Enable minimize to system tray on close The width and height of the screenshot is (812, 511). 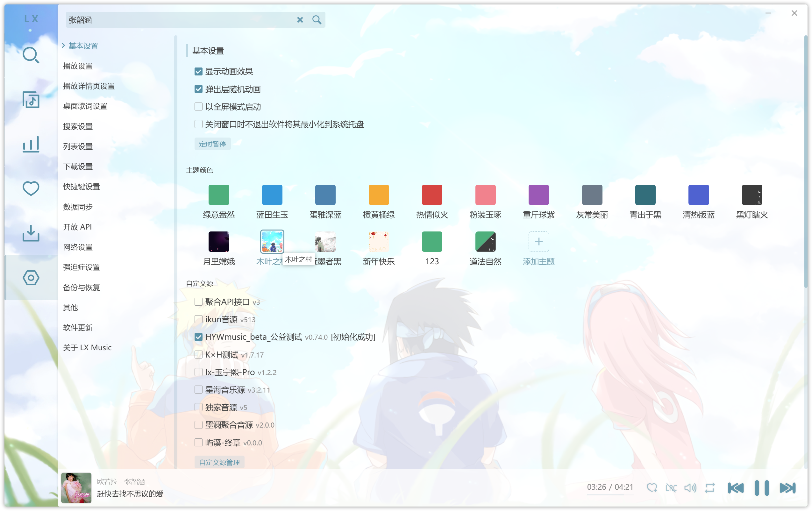tap(198, 124)
